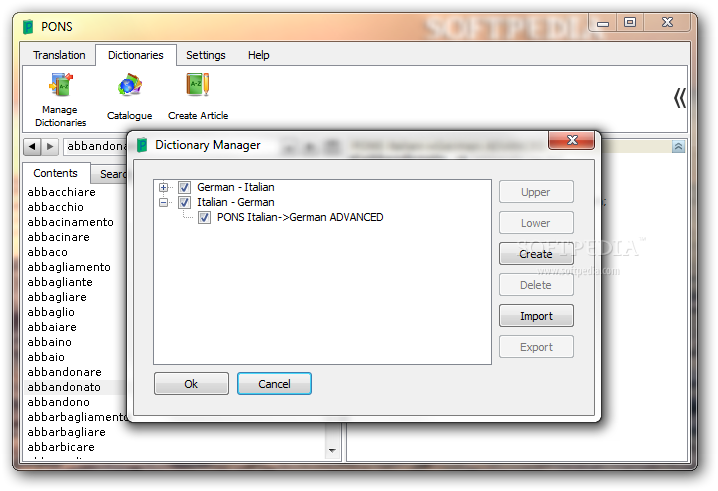Toggle the Italian - German checkbox
This screenshot has height=491, width=718.
[184, 202]
